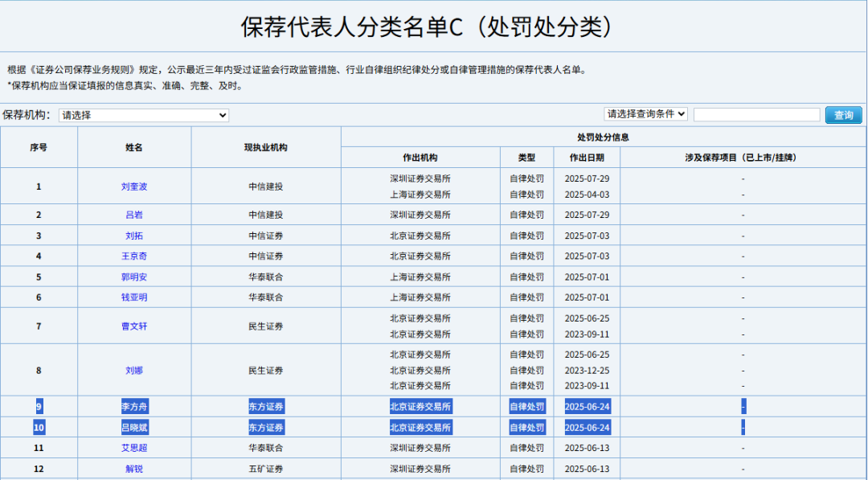Expand the 请选择查询条件 dropdown

click(x=645, y=114)
